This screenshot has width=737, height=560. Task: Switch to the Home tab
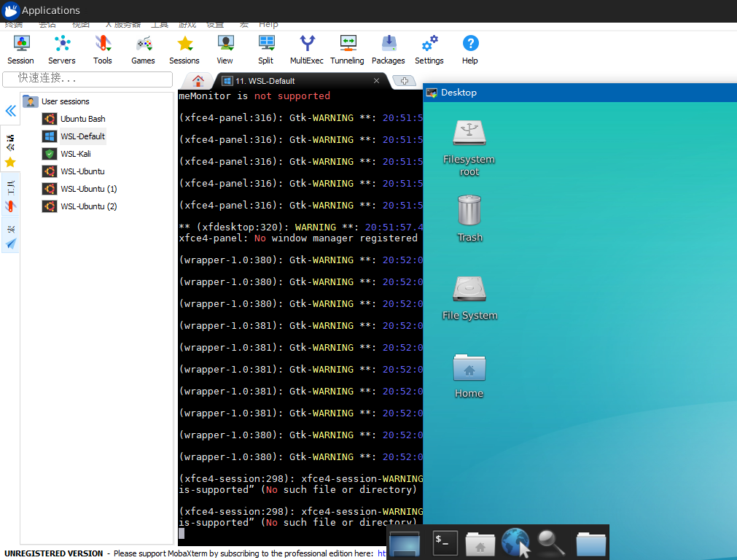198,81
